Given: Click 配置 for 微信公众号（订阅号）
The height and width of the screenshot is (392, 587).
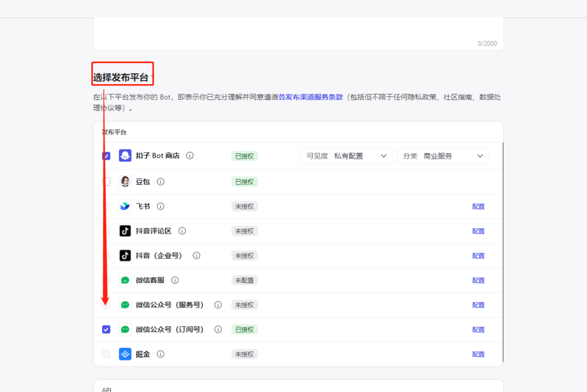Looking at the screenshot, I should [478, 329].
